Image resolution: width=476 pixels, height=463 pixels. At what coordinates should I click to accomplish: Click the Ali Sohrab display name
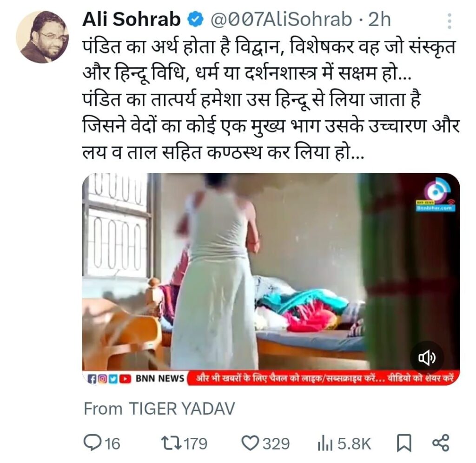point(132,20)
